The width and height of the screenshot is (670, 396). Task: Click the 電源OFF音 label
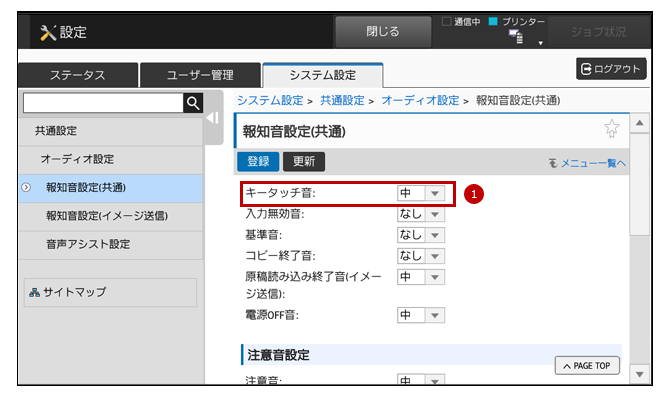point(272,315)
